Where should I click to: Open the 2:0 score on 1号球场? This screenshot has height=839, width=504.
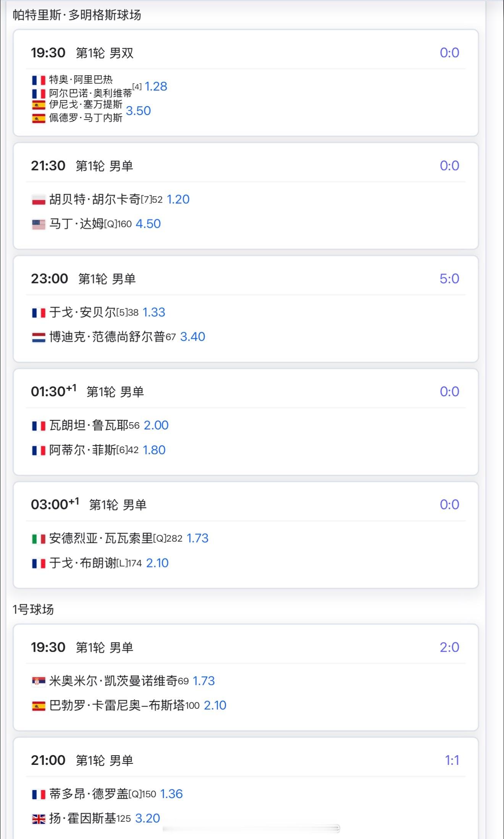449,647
